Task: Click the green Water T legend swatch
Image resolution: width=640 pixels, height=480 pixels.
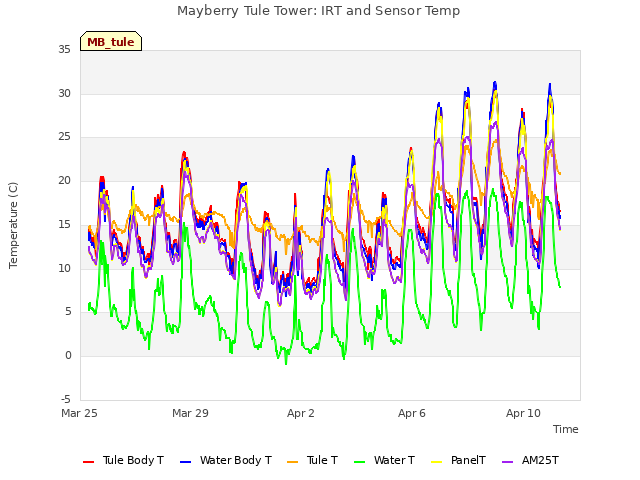Action: coord(360,462)
